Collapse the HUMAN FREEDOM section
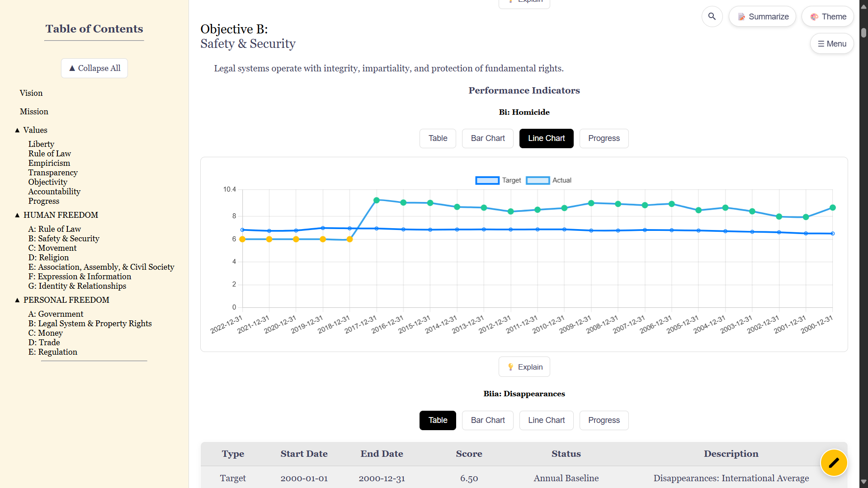The height and width of the screenshot is (488, 868). tap(18, 215)
